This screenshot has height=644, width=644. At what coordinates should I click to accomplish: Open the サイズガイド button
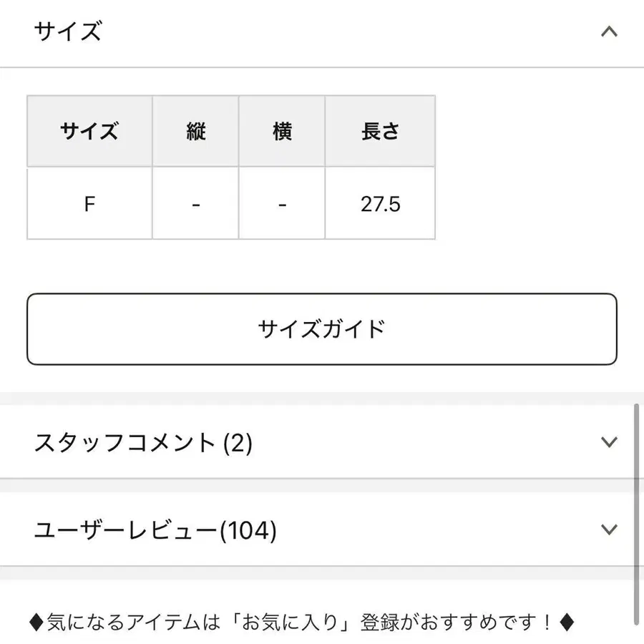click(x=321, y=329)
